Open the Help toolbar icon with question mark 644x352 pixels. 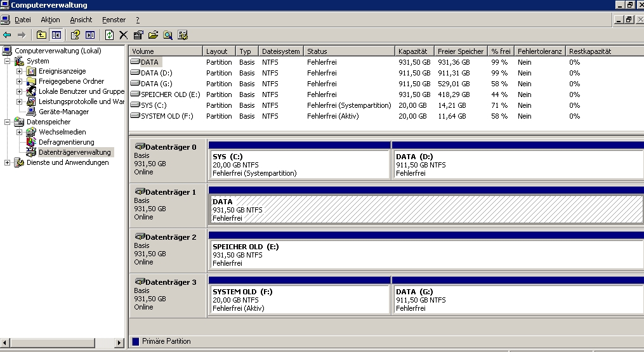coord(75,35)
